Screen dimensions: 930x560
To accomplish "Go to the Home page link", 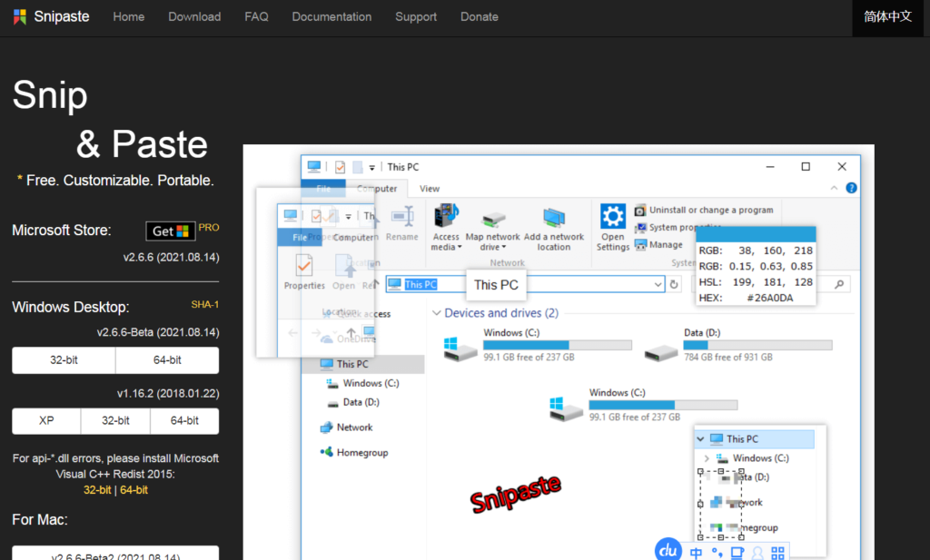I will (x=129, y=16).
